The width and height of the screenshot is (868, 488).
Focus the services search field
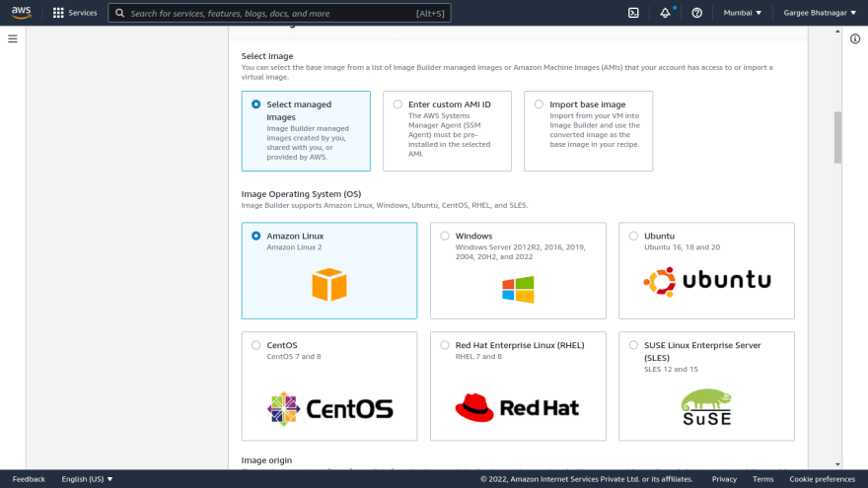(x=279, y=13)
